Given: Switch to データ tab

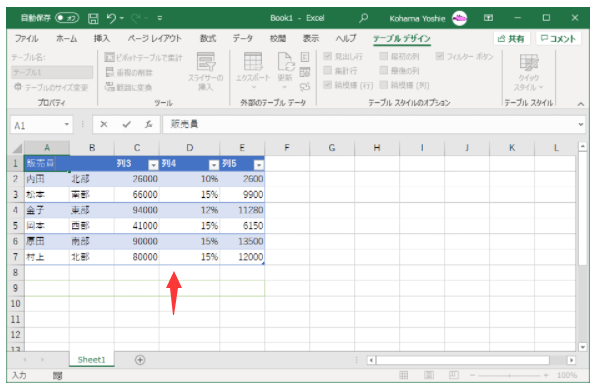Looking at the screenshot, I should click(243, 39).
